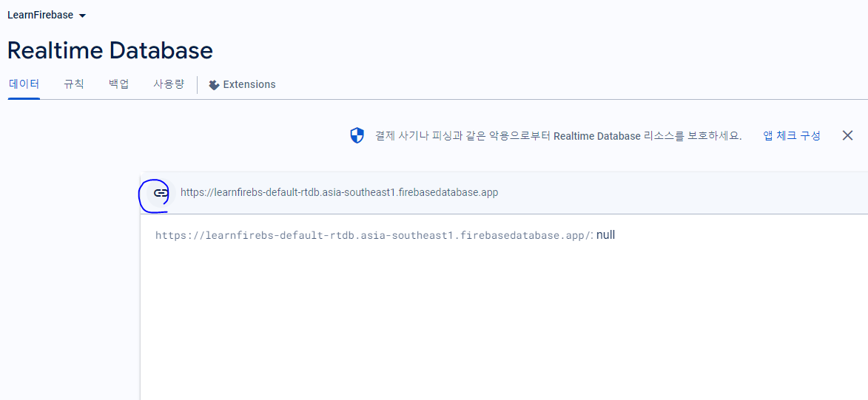Switch to the 데이터 tab
The height and width of the screenshot is (400, 868).
click(x=24, y=84)
